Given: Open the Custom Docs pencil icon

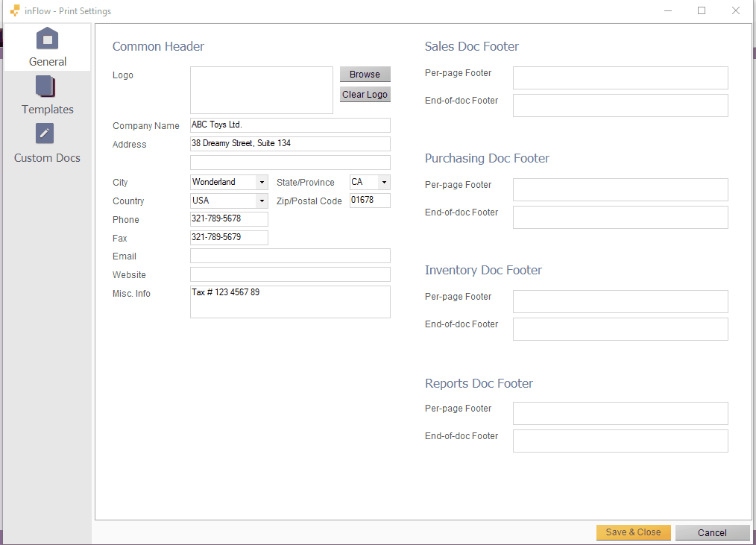Looking at the screenshot, I should pyautogui.click(x=44, y=133).
